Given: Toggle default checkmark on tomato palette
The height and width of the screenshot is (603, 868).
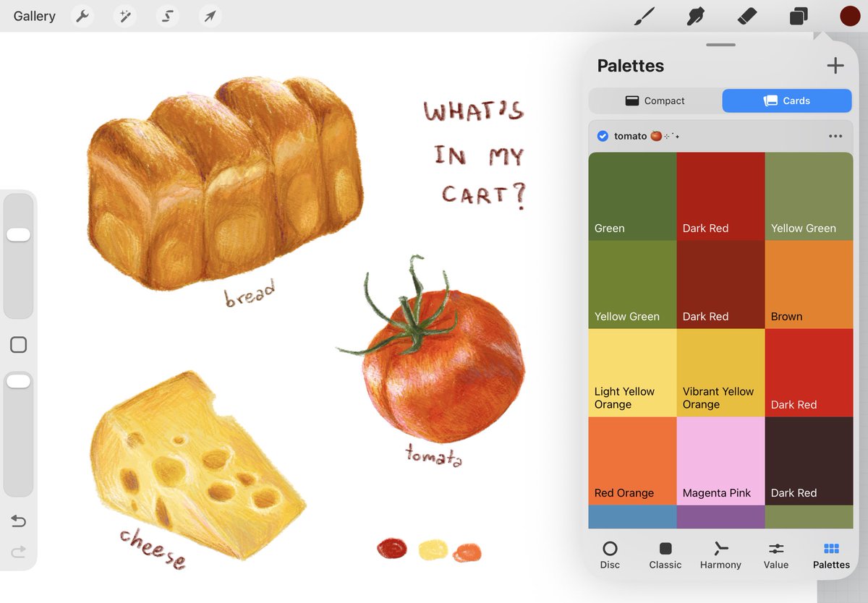Looking at the screenshot, I should [x=603, y=136].
